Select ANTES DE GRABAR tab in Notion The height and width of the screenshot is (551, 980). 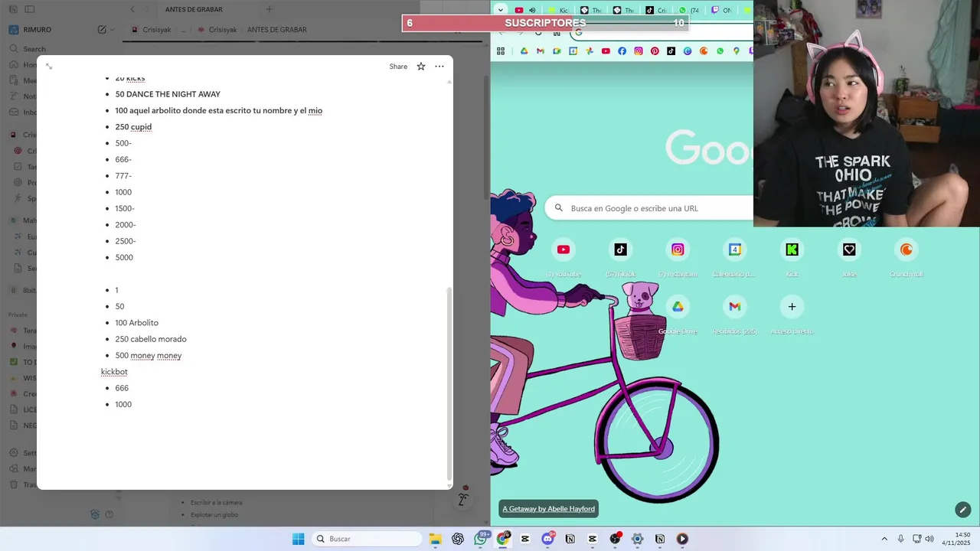[194, 9]
